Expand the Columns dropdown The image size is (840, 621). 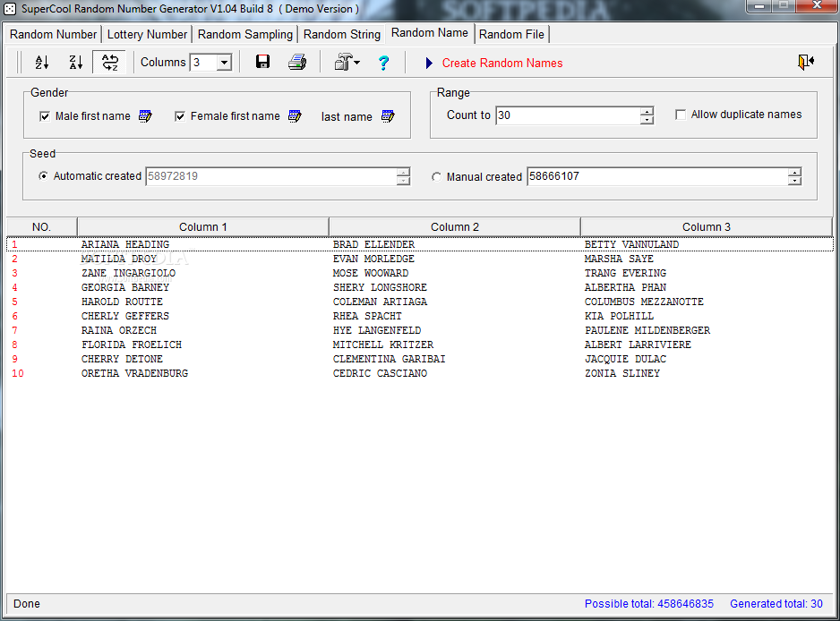tap(225, 63)
